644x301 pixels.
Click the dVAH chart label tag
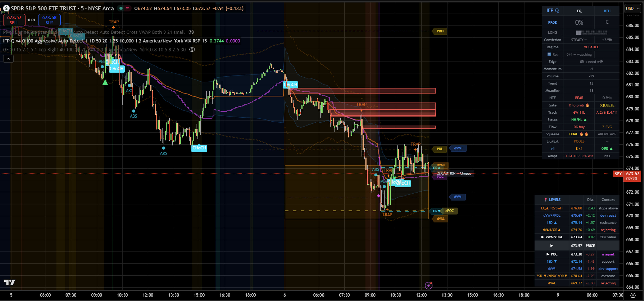pos(441,165)
